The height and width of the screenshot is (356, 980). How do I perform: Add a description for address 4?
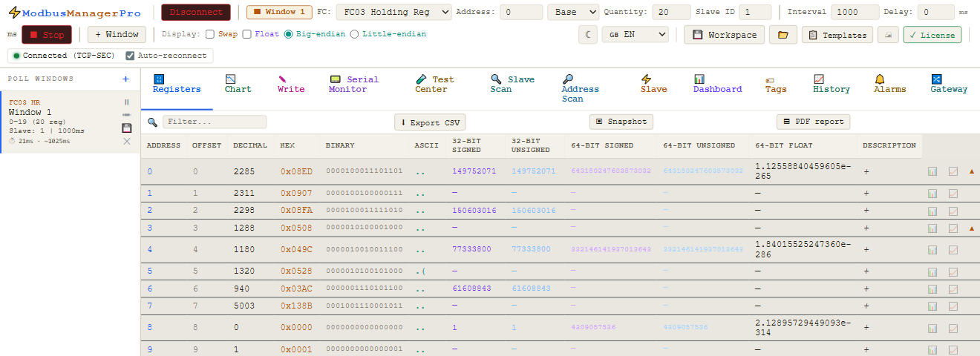[866, 249]
